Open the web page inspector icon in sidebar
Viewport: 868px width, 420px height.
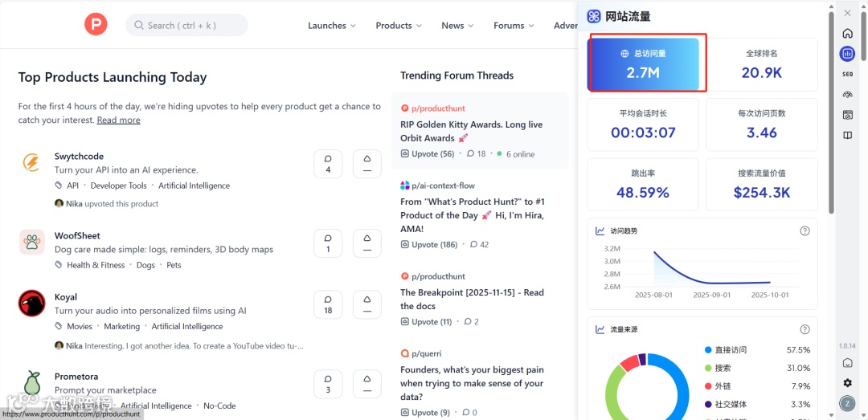(847, 115)
